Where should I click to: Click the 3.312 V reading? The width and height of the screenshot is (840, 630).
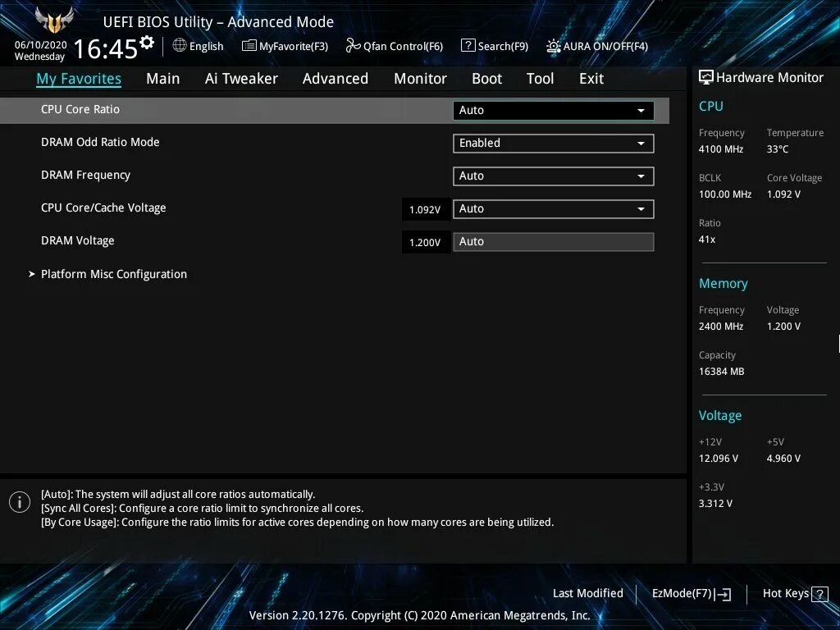coord(715,504)
